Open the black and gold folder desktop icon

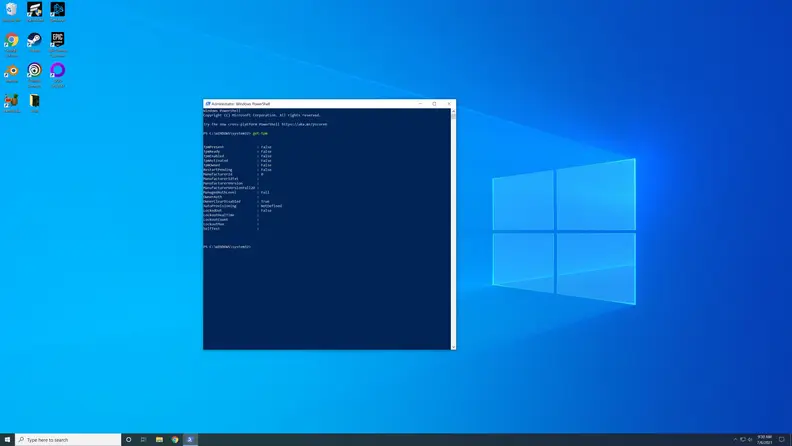34,103
